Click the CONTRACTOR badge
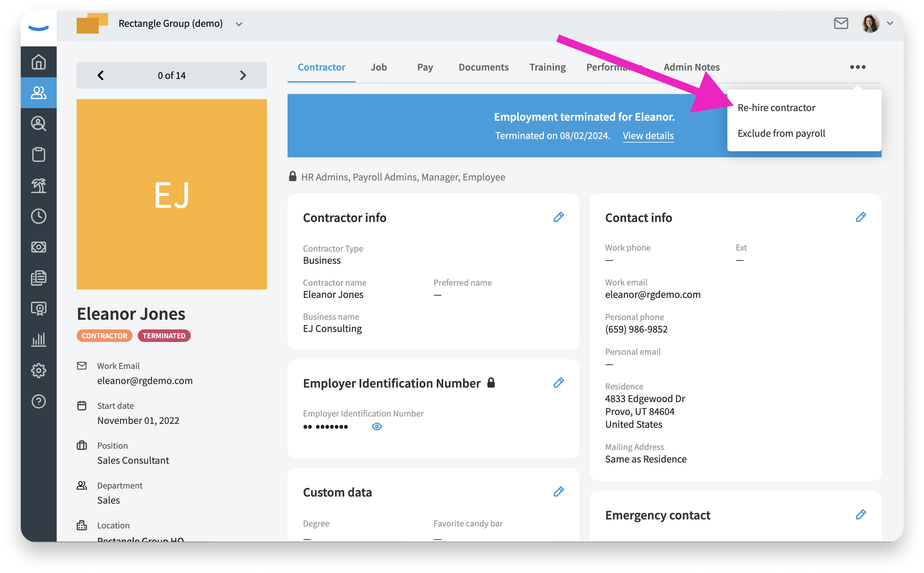This screenshot has height=573, width=924. [104, 336]
